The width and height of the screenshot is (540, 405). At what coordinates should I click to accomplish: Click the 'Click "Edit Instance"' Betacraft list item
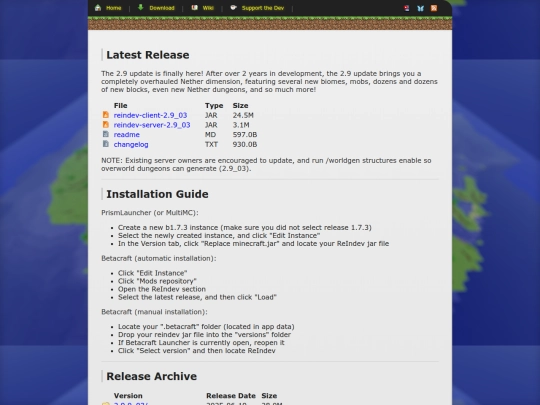153,273
